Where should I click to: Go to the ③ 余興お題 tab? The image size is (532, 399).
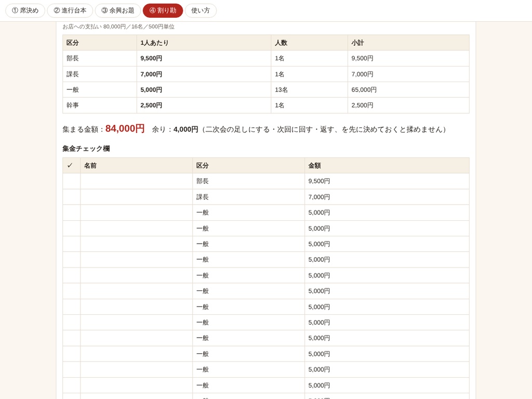pos(118,10)
